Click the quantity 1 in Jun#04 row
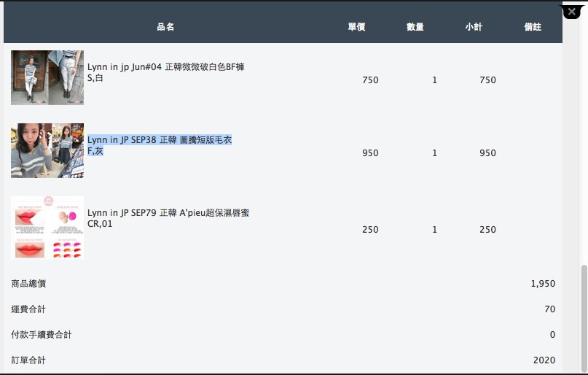This screenshot has height=375, width=588. 434,80
